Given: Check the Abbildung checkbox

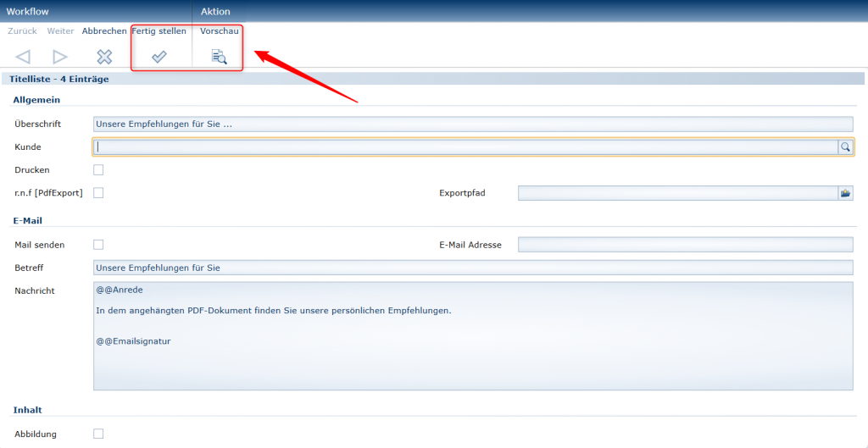Looking at the screenshot, I should (x=98, y=434).
